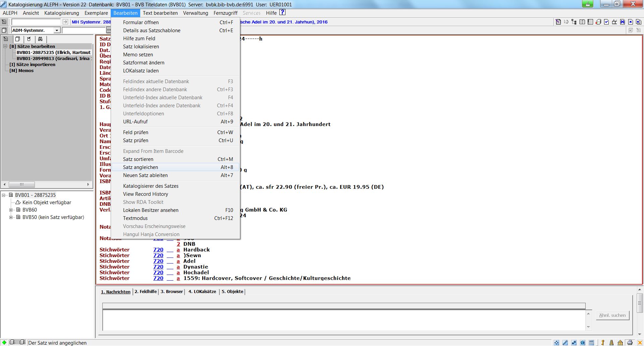Screen dimensions: 644x346
Task: Click the binoculars search tab icon
Action: (40, 39)
